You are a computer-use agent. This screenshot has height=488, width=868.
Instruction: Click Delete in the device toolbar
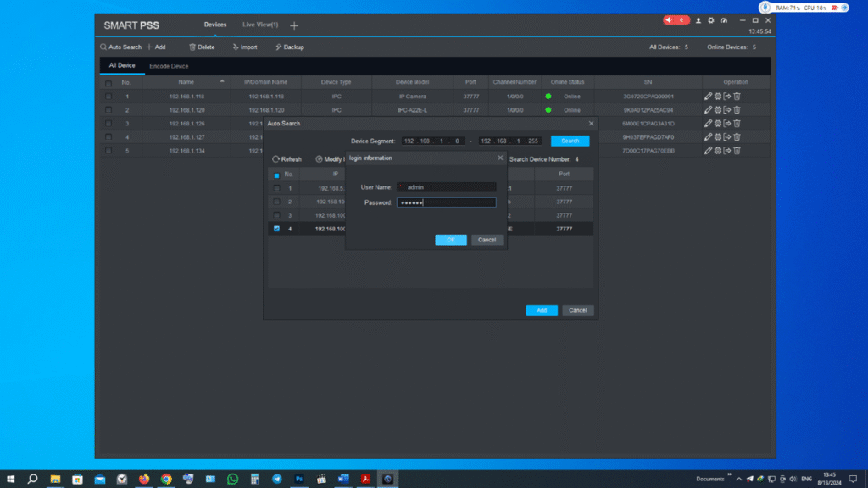[202, 47]
